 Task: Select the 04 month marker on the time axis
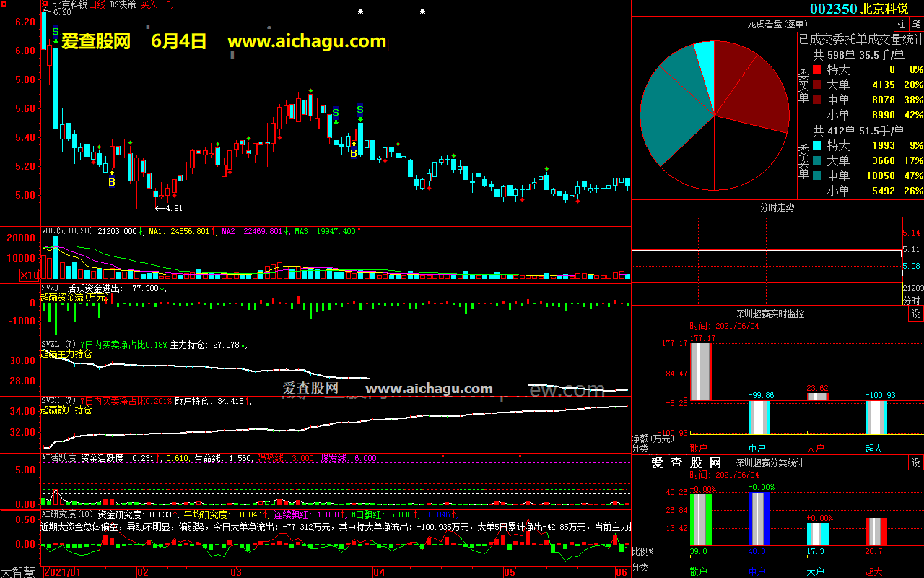(x=379, y=572)
